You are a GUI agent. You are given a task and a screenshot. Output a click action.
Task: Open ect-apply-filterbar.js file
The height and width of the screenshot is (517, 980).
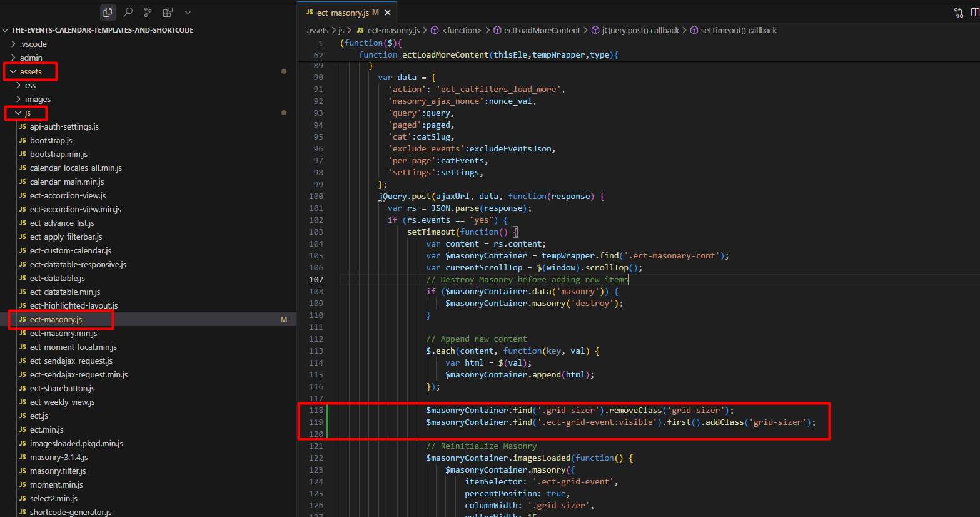click(66, 237)
